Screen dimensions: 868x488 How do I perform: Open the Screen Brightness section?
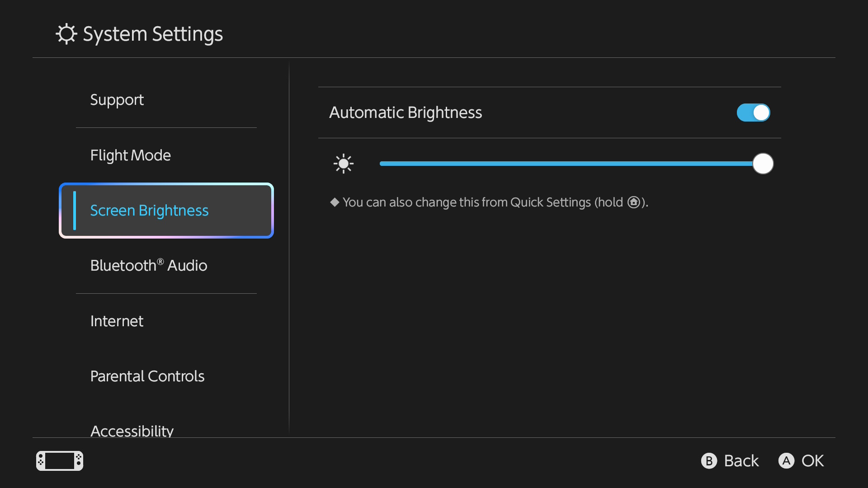coord(149,210)
